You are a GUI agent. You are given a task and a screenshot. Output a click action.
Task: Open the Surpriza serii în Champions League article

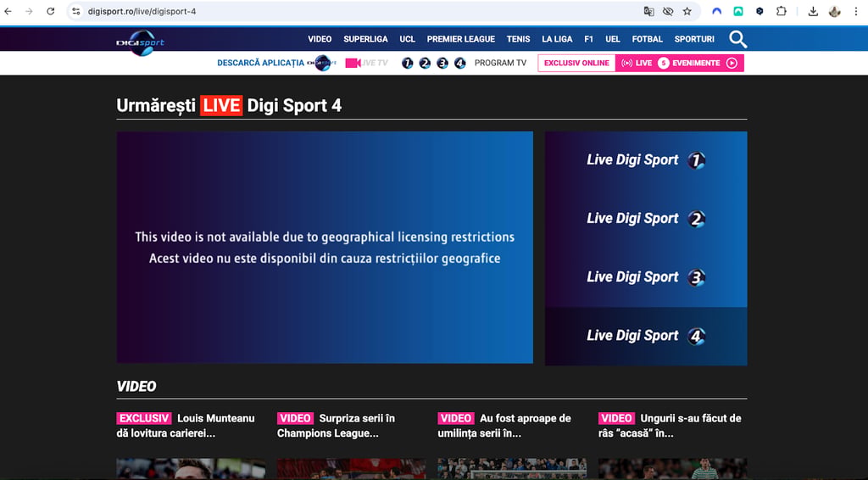[x=336, y=426]
